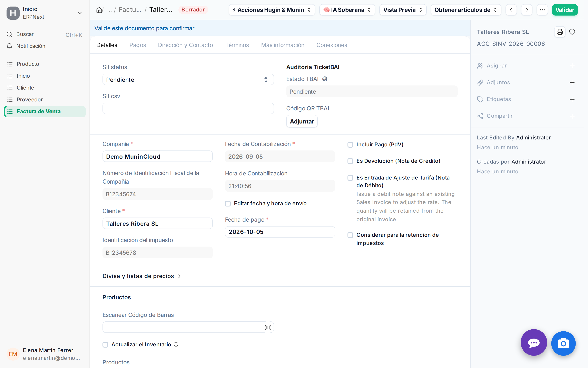The height and width of the screenshot is (368, 588).
Task: Select the Detalles tab
Action: pos(107,45)
